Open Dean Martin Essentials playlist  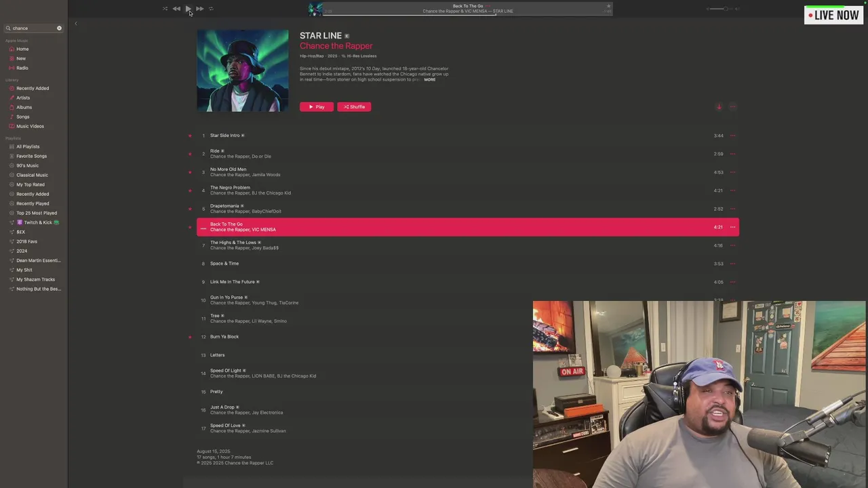click(38, 260)
